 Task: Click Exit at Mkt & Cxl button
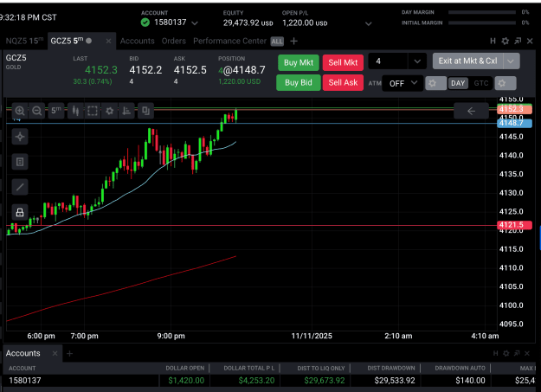tap(467, 61)
